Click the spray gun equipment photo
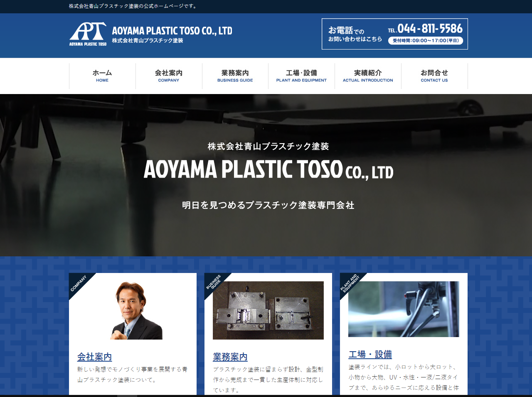The image size is (532, 397). click(404, 309)
